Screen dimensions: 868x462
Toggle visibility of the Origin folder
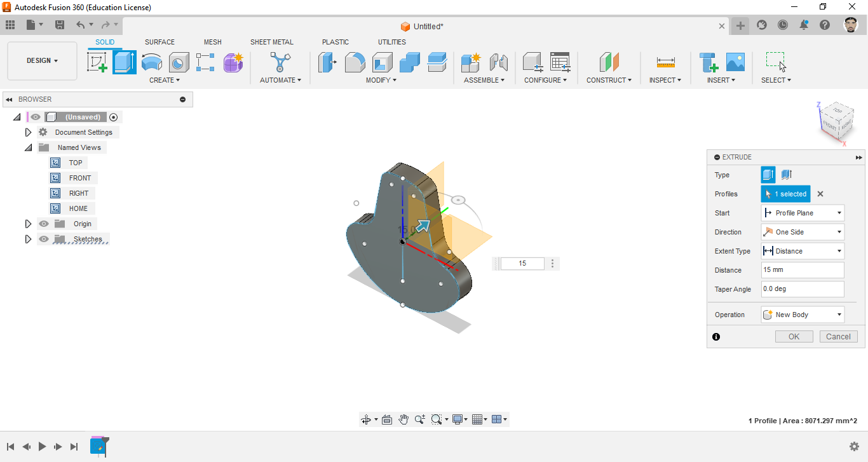(44, 224)
